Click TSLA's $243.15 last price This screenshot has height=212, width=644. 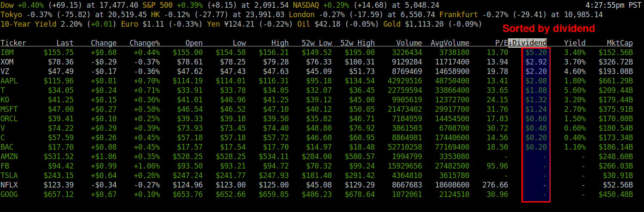(x=59, y=175)
